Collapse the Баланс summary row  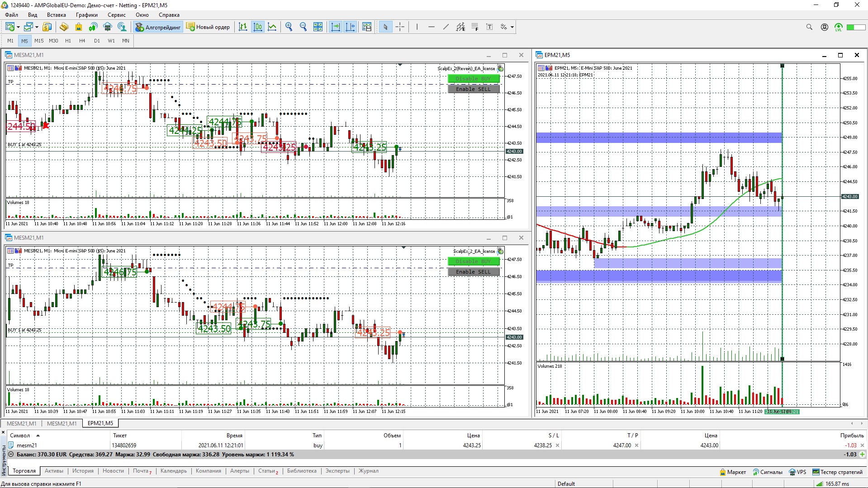tap(11, 454)
